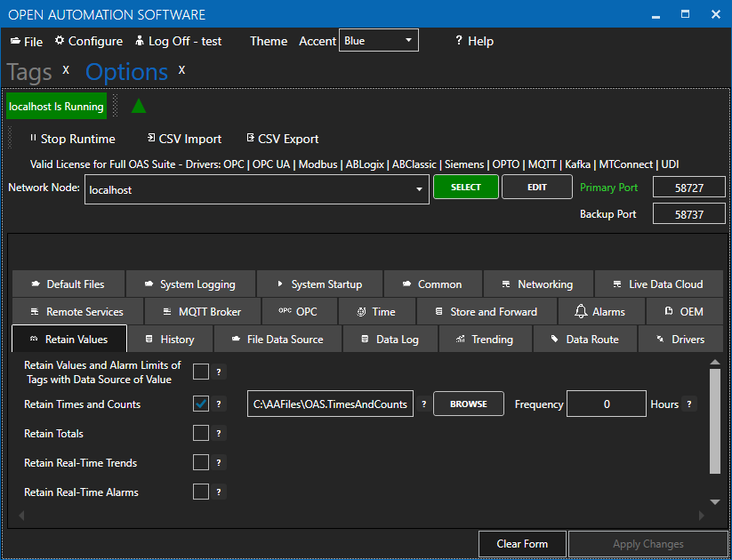Open the File menu
Screen dimensions: 732x560
[x=27, y=41]
